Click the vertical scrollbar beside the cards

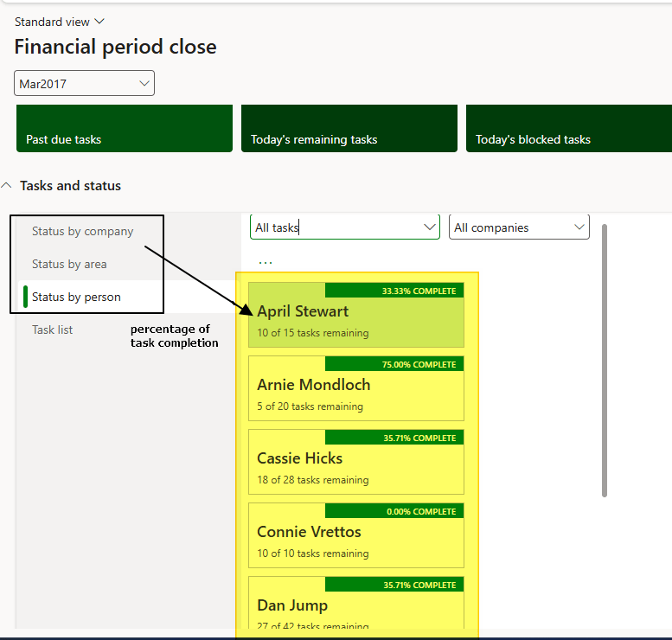pyautogui.click(x=604, y=360)
